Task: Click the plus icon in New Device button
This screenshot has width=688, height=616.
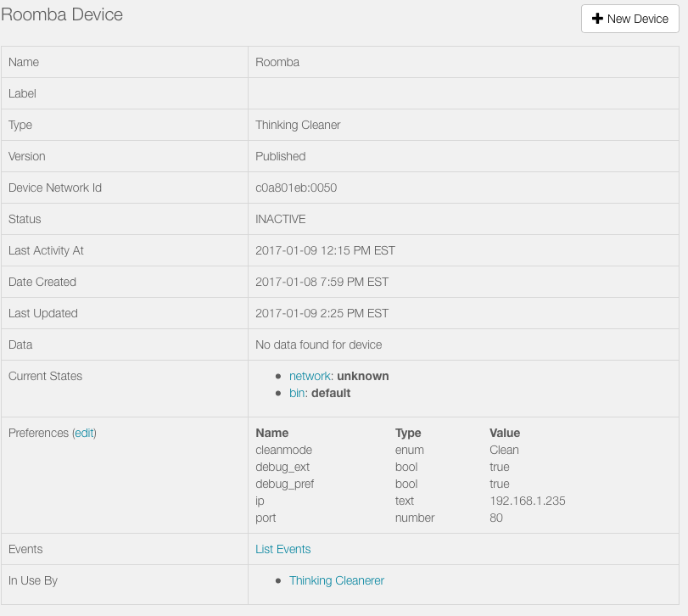Action: click(x=597, y=19)
